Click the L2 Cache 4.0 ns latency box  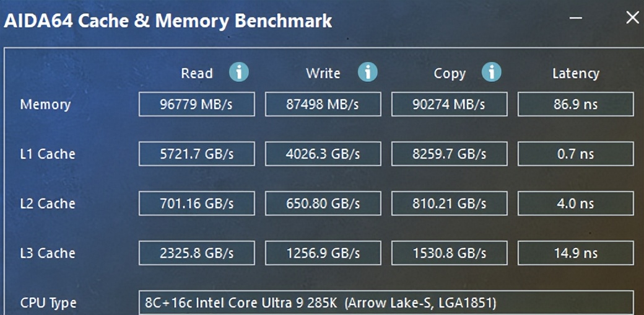click(x=575, y=203)
